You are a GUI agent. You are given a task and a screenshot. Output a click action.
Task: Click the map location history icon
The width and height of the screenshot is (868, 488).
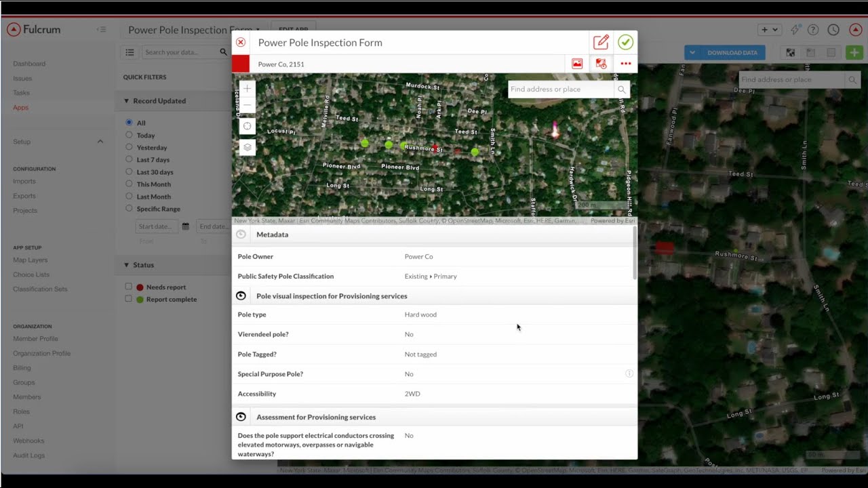click(x=601, y=64)
